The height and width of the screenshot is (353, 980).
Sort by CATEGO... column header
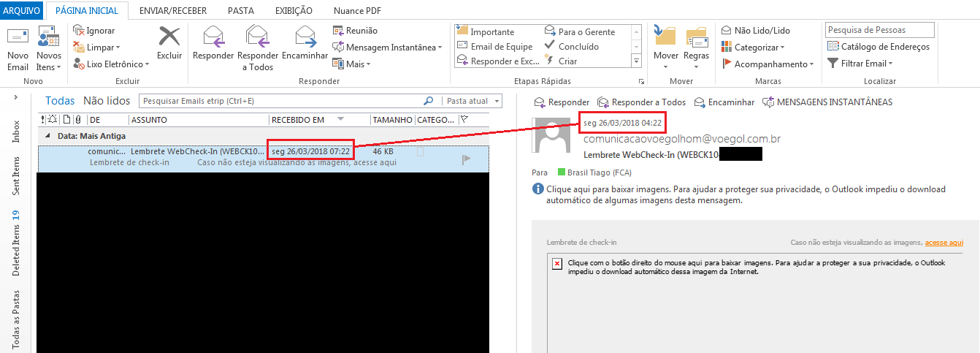tap(436, 120)
